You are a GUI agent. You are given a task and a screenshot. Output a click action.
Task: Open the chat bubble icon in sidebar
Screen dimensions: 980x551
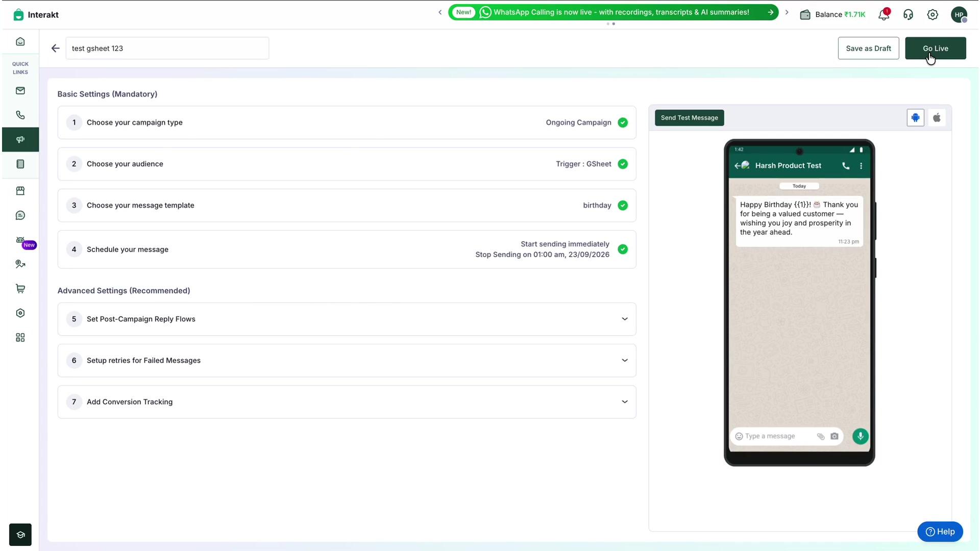[x=20, y=215]
